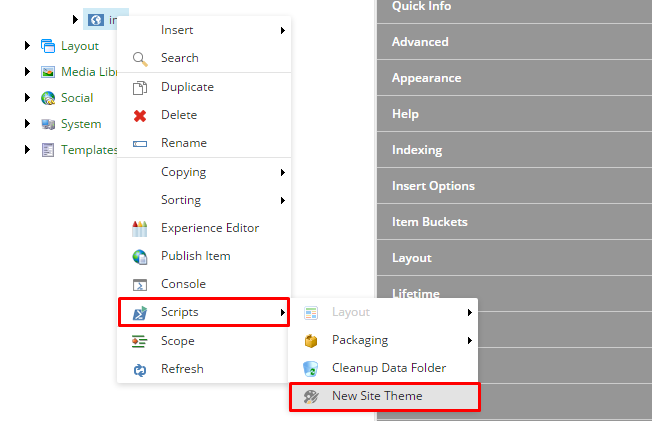This screenshot has width=652, height=421.
Task: Click the red Delete X icon
Action: 140,116
